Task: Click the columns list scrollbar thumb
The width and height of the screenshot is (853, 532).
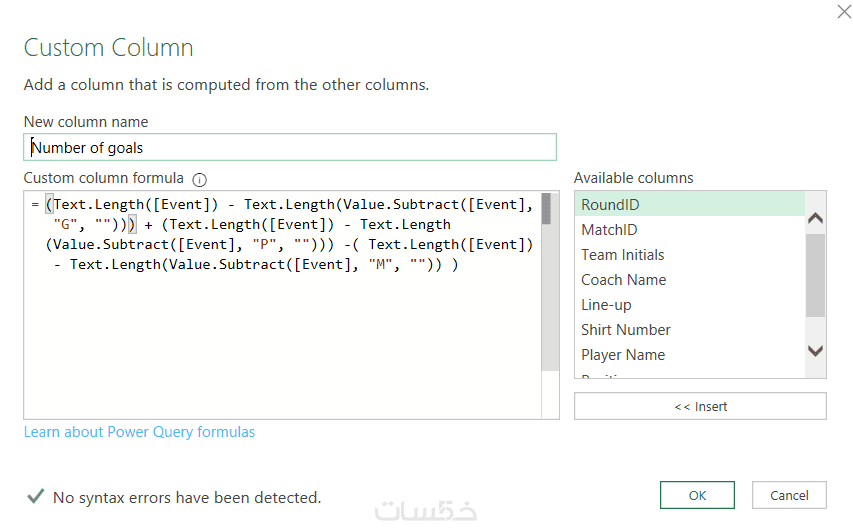Action: click(815, 275)
